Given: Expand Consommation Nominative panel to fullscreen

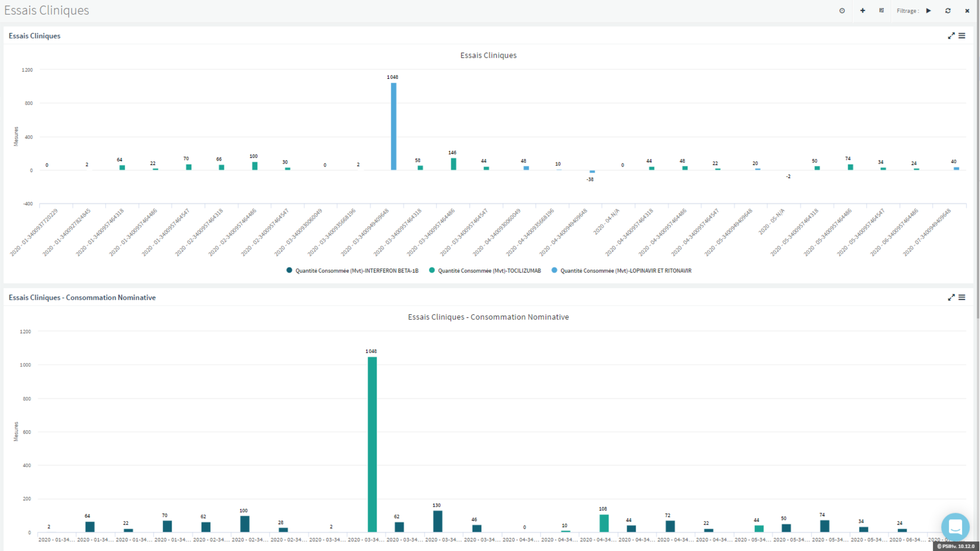Looking at the screenshot, I should 951,297.
